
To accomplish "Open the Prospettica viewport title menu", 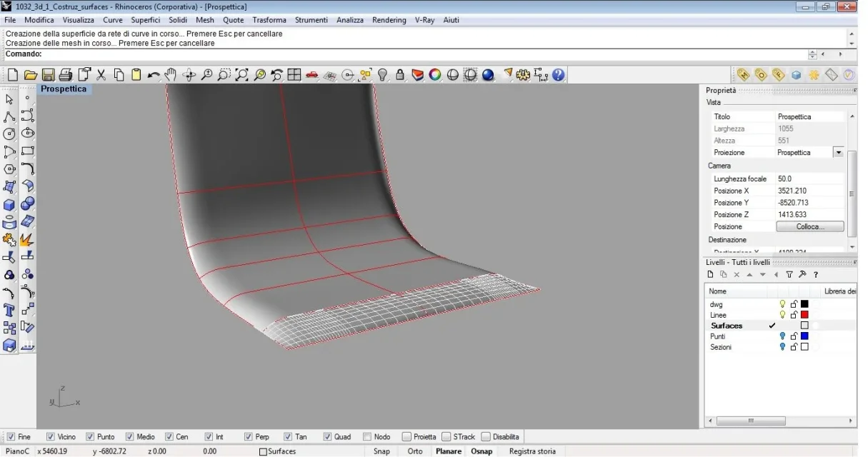I will (x=64, y=89).
